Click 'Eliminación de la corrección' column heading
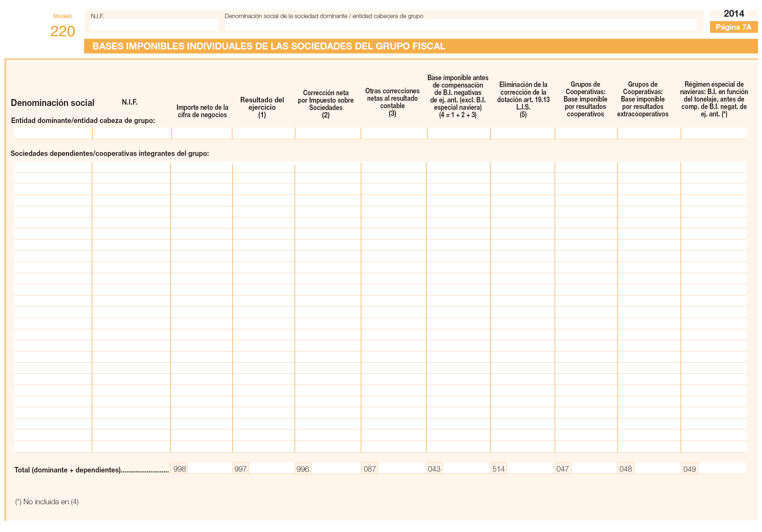The image size is (762, 532). [x=523, y=100]
